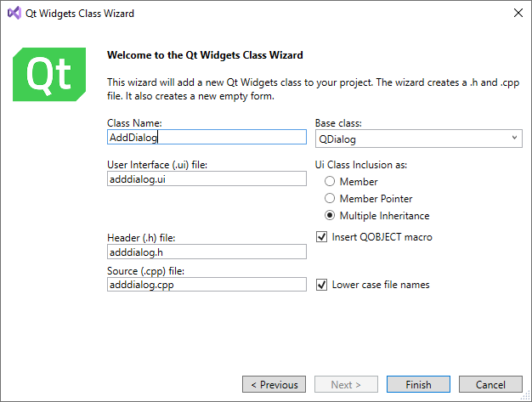Select the Member radio option
The width and height of the screenshot is (532, 402).
[330, 182]
